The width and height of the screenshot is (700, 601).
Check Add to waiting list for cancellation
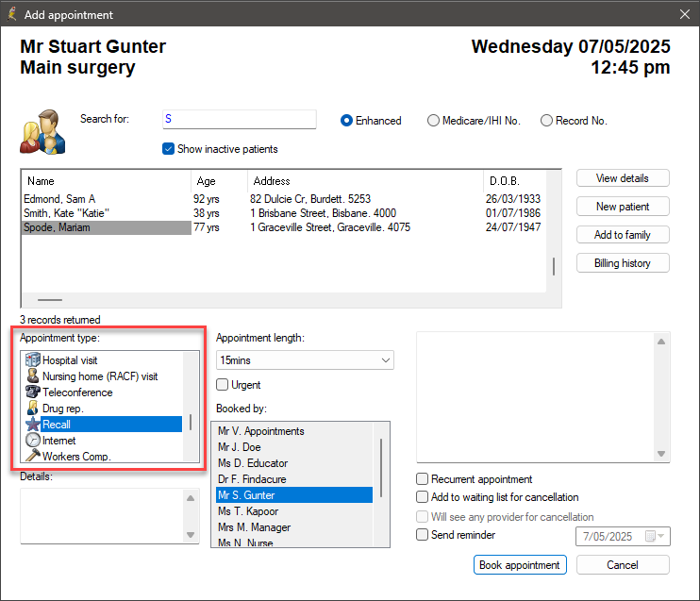(422, 497)
